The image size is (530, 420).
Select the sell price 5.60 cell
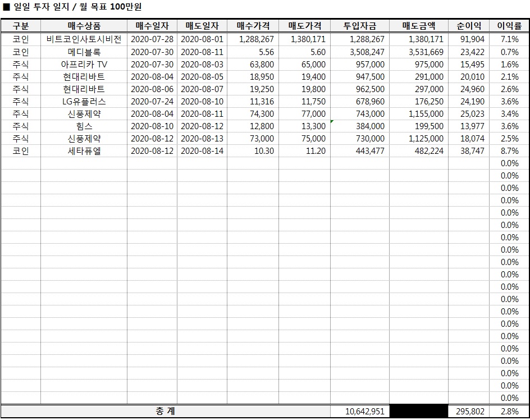(304, 52)
